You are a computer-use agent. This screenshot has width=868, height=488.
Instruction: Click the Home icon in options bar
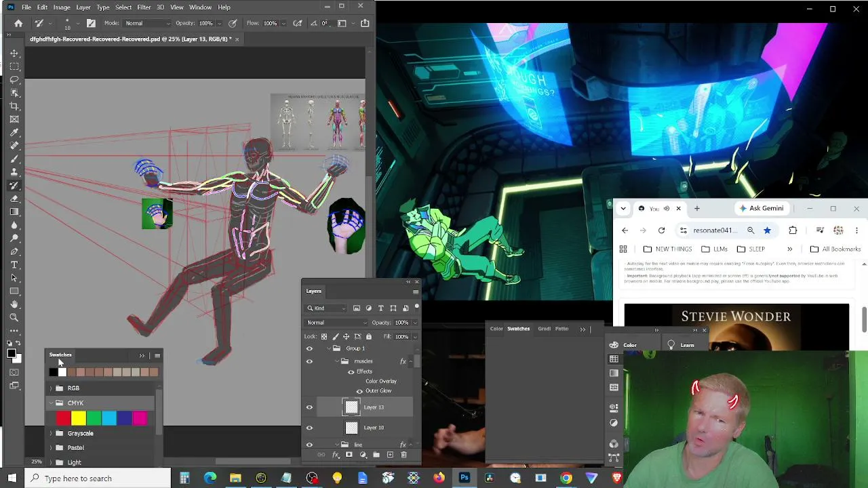(x=18, y=23)
